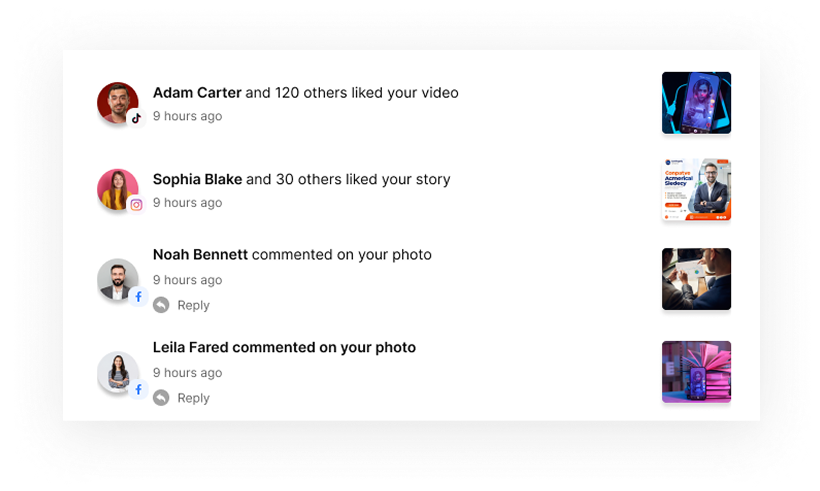
Task: Open Noah Bennett's profile picture
Action: [x=118, y=279]
